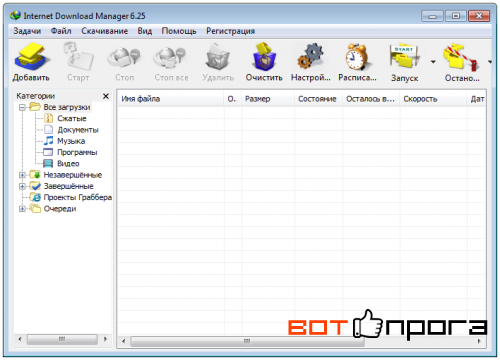500x360 pixels.
Task: Click the Добавить add URL icon
Action: [31, 57]
